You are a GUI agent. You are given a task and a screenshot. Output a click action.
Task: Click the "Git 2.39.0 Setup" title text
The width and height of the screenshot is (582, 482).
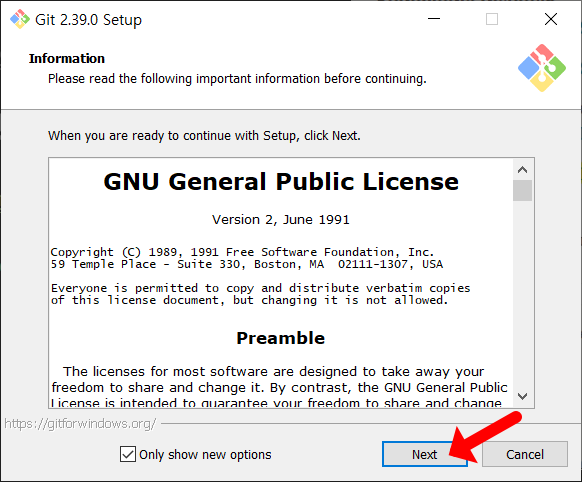88,20
